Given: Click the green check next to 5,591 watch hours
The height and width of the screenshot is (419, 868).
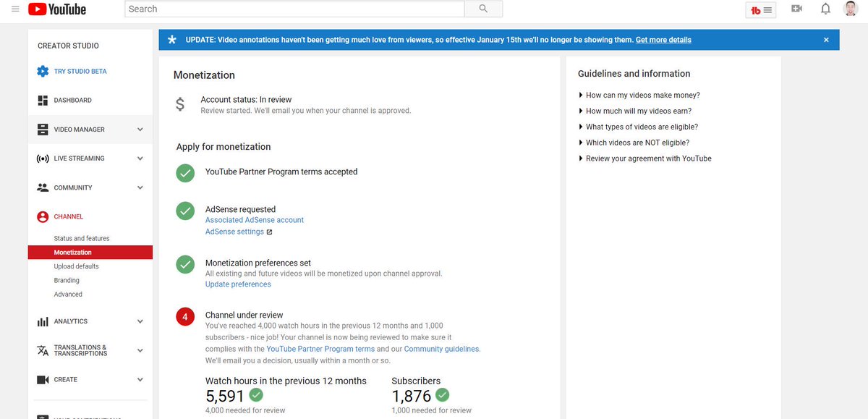Looking at the screenshot, I should tap(256, 395).
